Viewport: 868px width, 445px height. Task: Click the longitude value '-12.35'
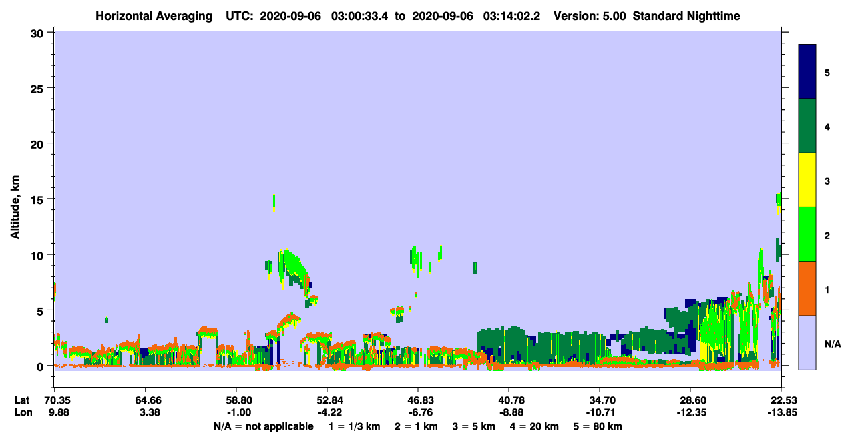(x=690, y=412)
